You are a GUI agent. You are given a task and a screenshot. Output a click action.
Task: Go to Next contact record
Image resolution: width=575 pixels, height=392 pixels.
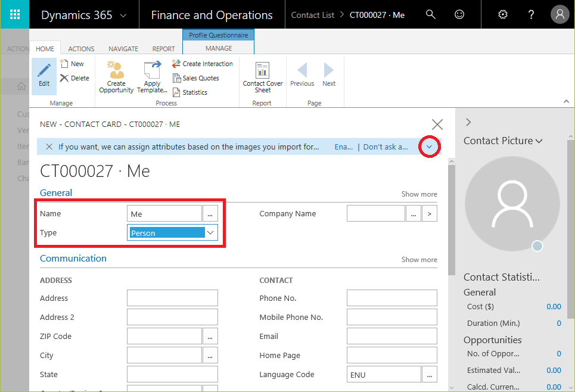(329, 75)
